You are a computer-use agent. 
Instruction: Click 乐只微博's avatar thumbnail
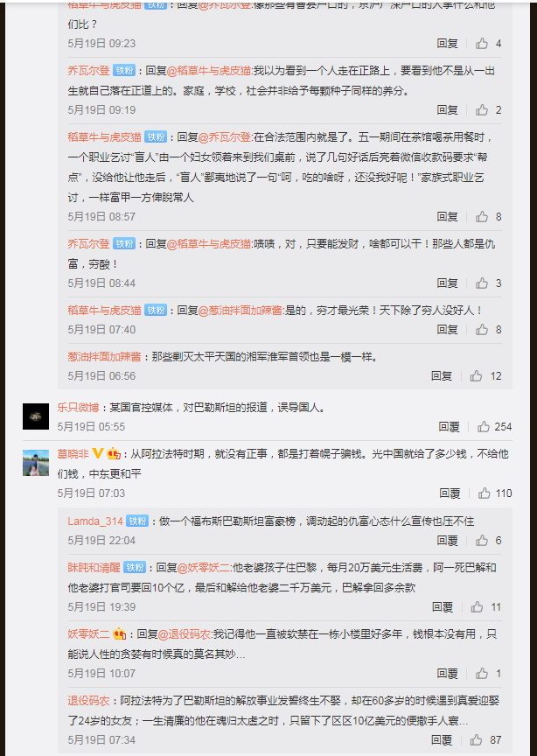pyautogui.click(x=36, y=416)
